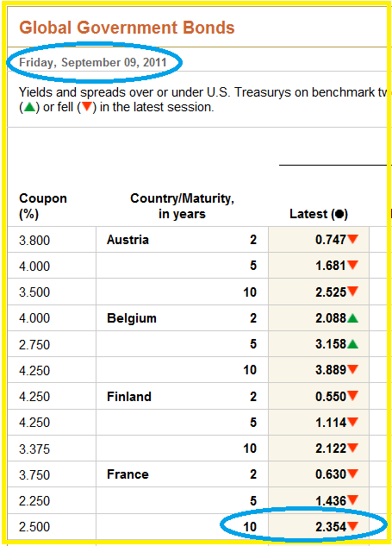
Task: Select the date Friday, September 09, 2011
Action: click(93, 62)
